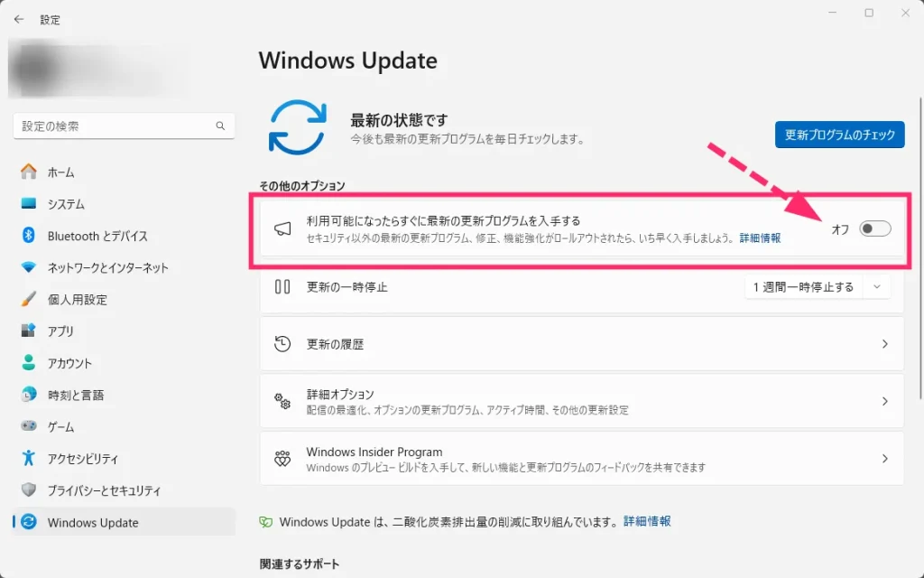Click the privacy shield icon
This screenshot has height=578, width=924.
coord(28,489)
